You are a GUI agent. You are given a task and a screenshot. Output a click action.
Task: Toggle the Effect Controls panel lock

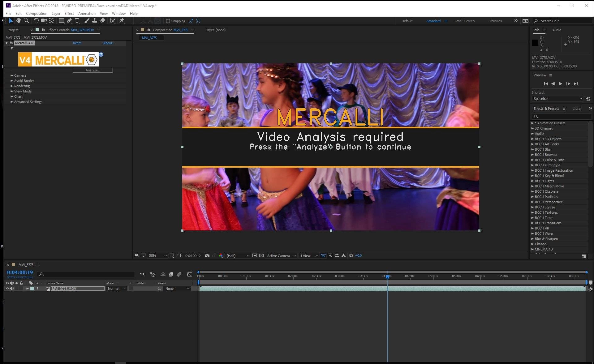coord(43,30)
